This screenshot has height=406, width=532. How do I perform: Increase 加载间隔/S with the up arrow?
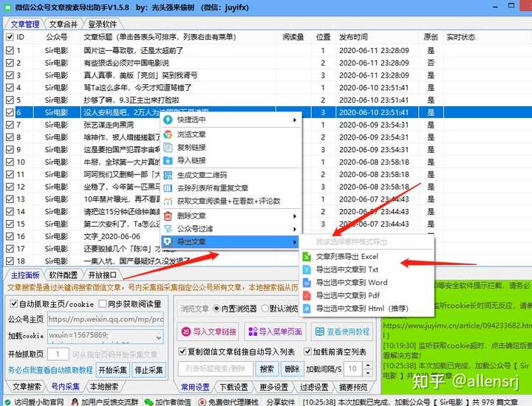pyautogui.click(x=368, y=365)
